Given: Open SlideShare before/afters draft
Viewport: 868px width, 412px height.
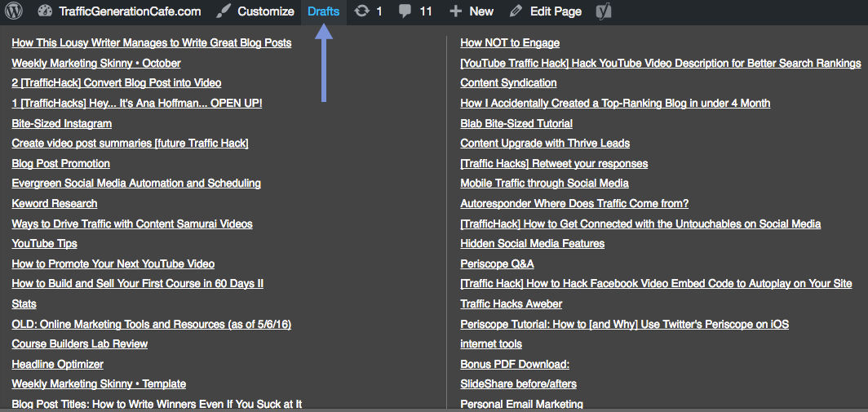Looking at the screenshot, I should tap(519, 383).
